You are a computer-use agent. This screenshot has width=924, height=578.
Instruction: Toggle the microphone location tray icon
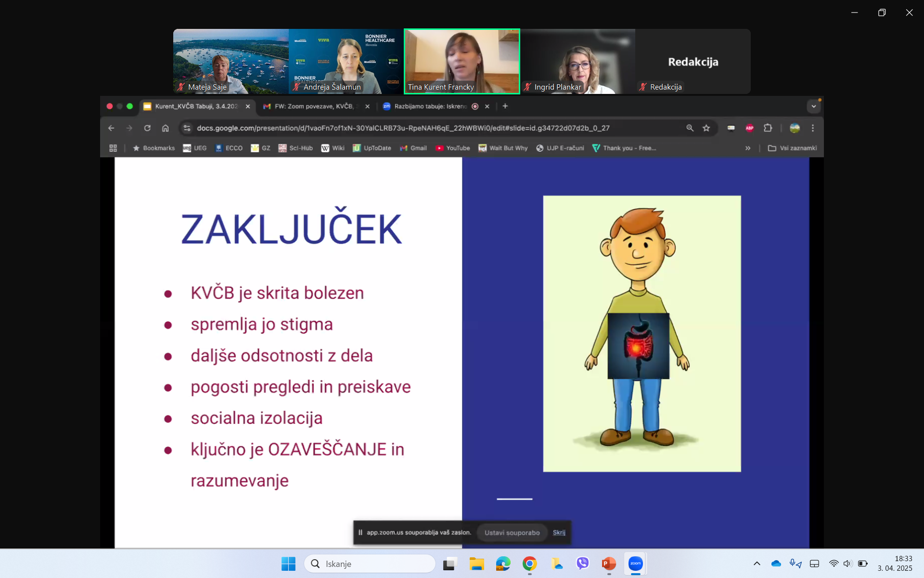pos(795,564)
